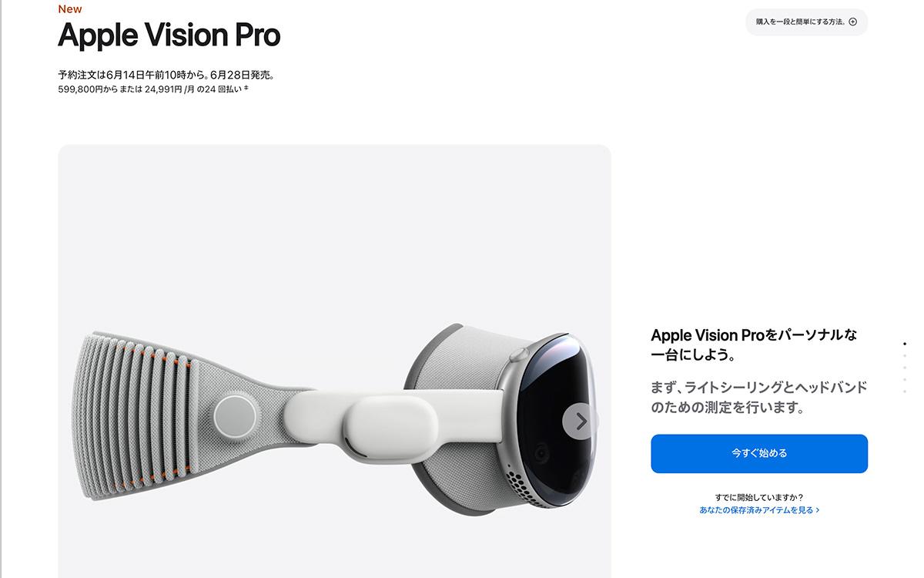Select the third section navigation dot

click(905, 368)
